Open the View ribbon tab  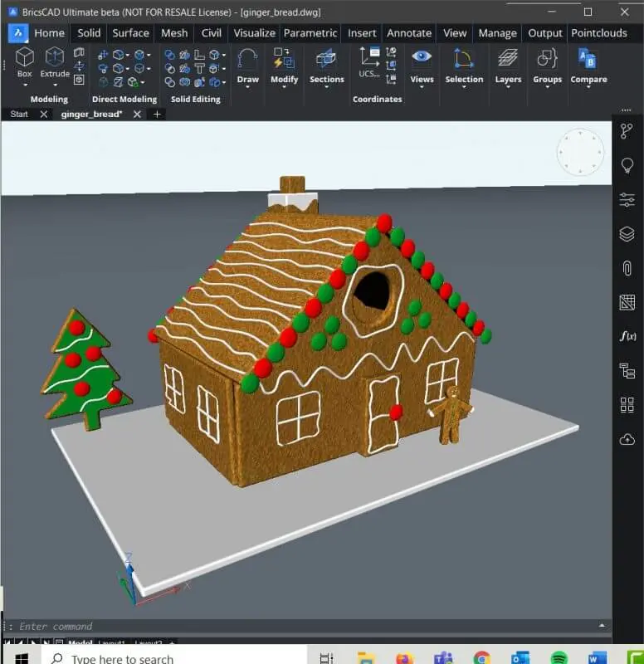(455, 33)
